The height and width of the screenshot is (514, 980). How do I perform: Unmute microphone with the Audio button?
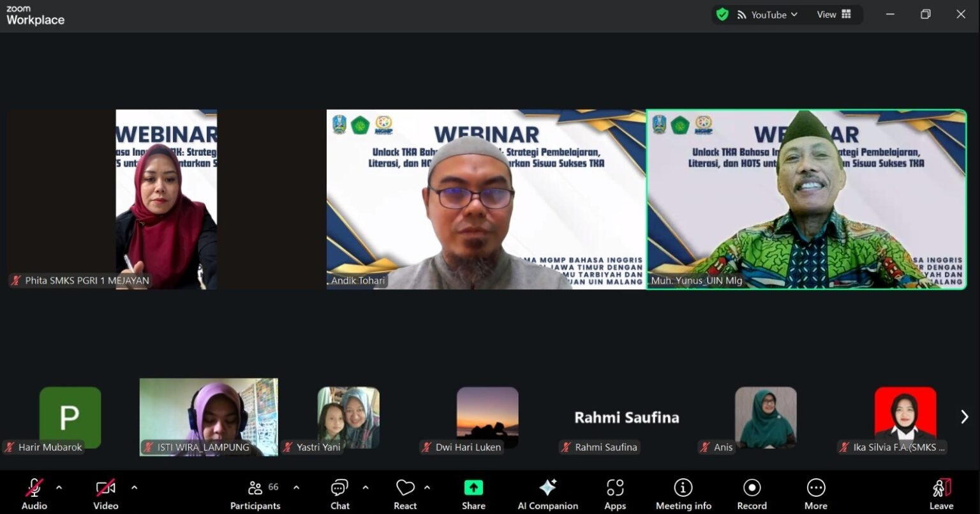point(34,494)
